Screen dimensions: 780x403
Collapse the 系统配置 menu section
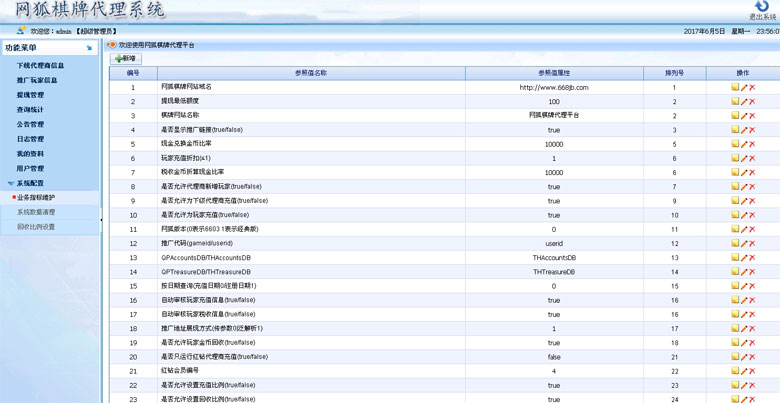click(30, 183)
